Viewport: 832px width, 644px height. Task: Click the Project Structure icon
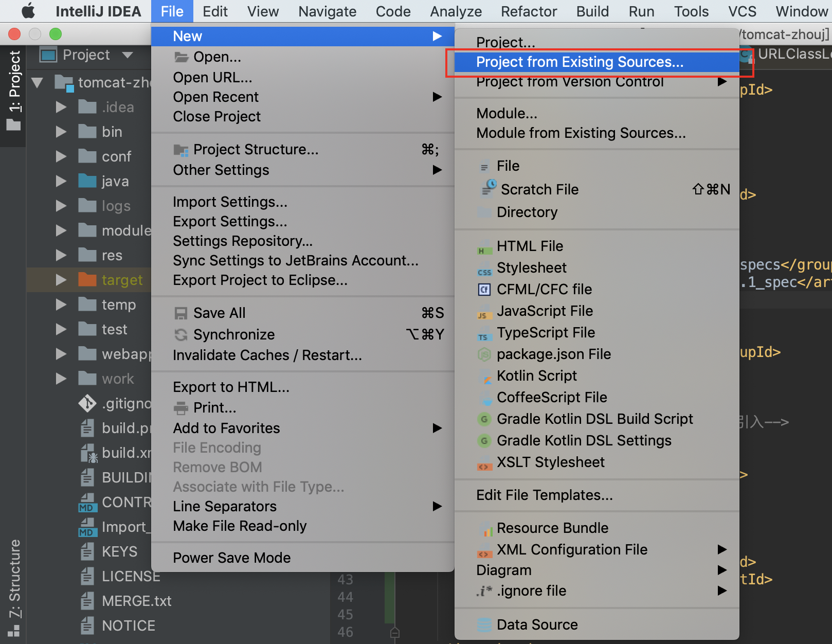[x=181, y=150]
